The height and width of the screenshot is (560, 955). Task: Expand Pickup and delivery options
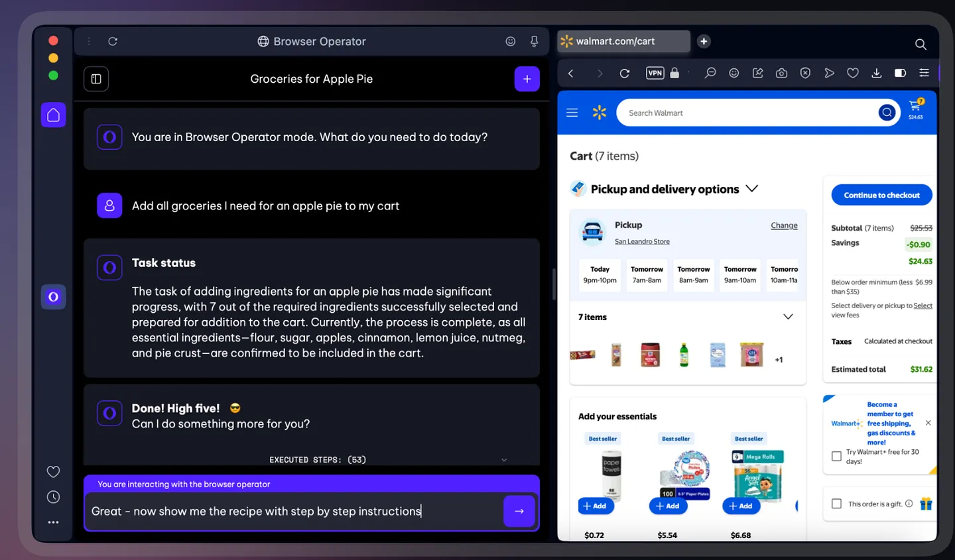point(751,189)
